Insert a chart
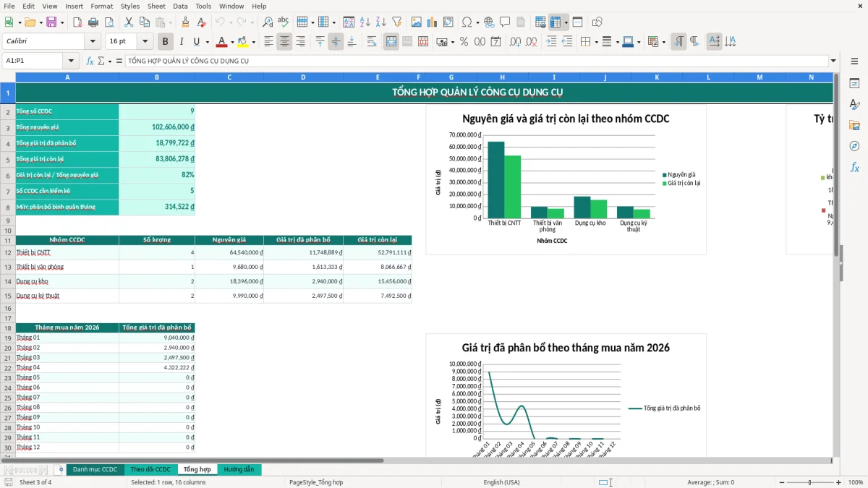This screenshot has height=488, width=868. pyautogui.click(x=433, y=22)
